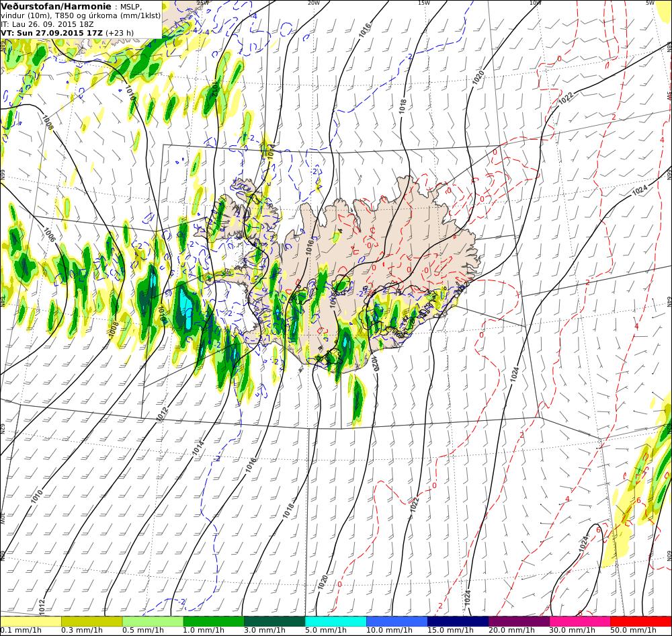The height and width of the screenshot is (636, 672).
Task: Pick the blue 10.0 mm/1h legend swatch
Action: coord(397,621)
